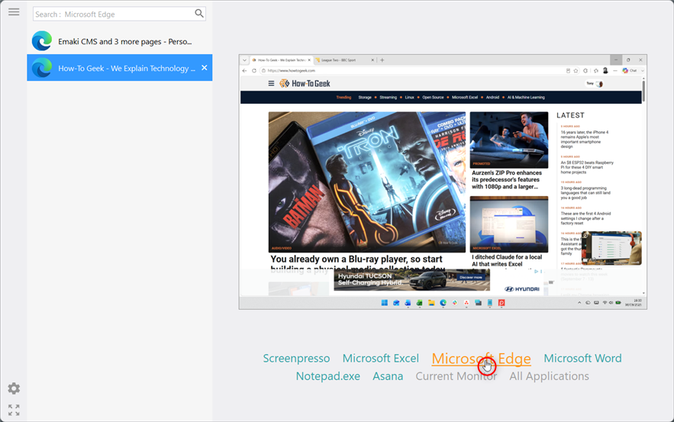Select the Emaki CMS and 3 more pages row
The height and width of the screenshot is (422, 674).
click(x=119, y=41)
